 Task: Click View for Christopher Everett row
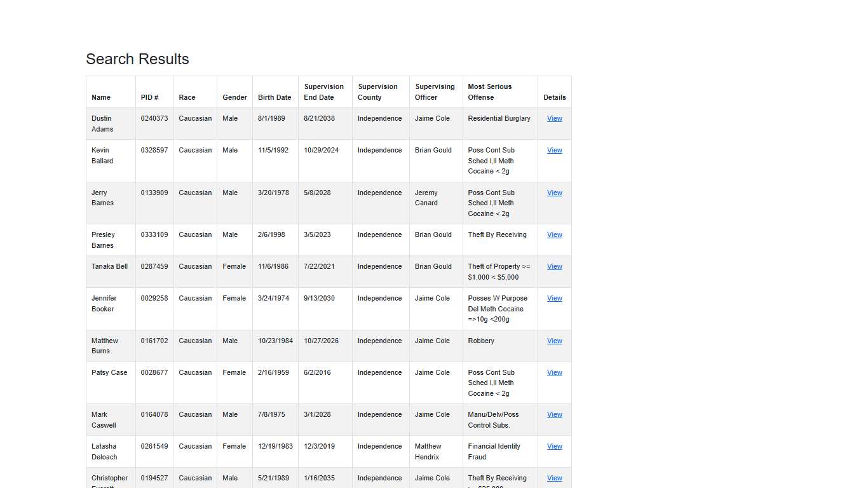(x=554, y=478)
